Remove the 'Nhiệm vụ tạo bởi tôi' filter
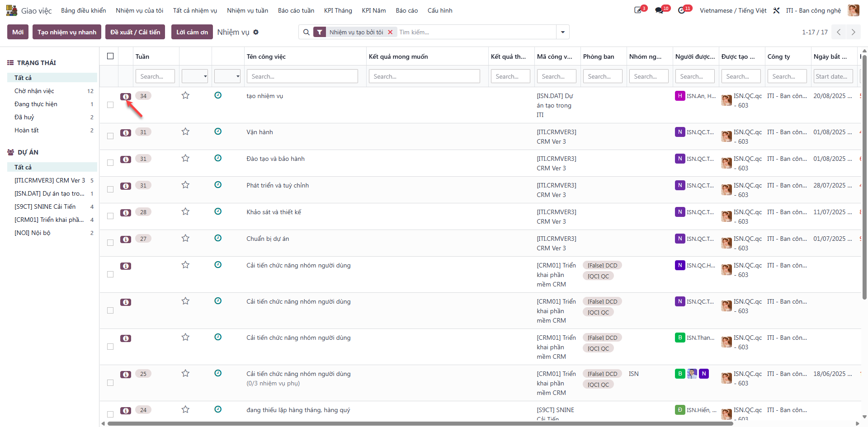868x427 pixels. (390, 32)
